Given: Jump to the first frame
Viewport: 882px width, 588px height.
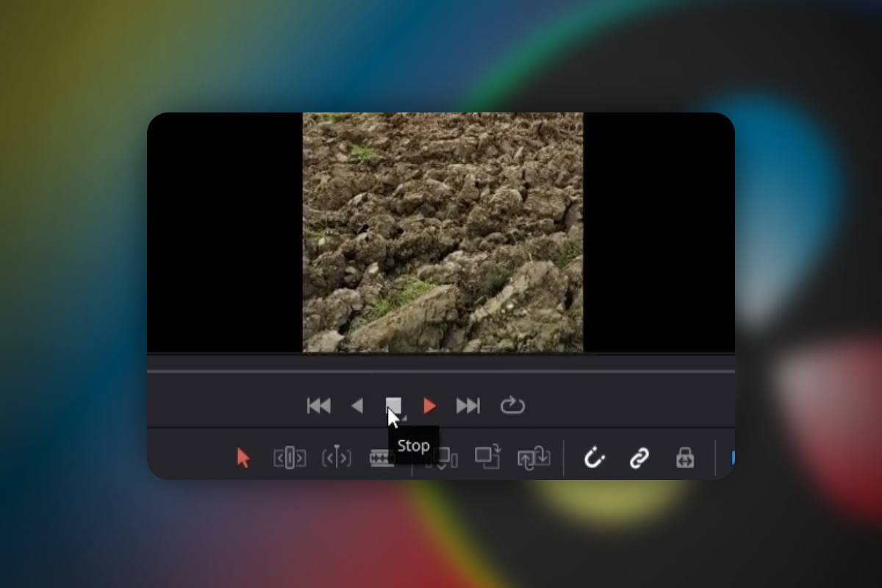Looking at the screenshot, I should 318,406.
